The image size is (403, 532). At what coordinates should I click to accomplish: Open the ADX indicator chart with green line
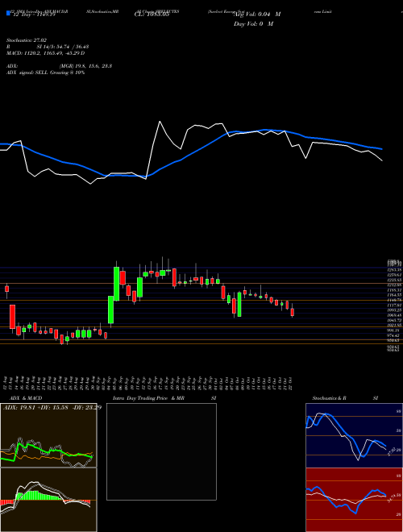[48, 435]
